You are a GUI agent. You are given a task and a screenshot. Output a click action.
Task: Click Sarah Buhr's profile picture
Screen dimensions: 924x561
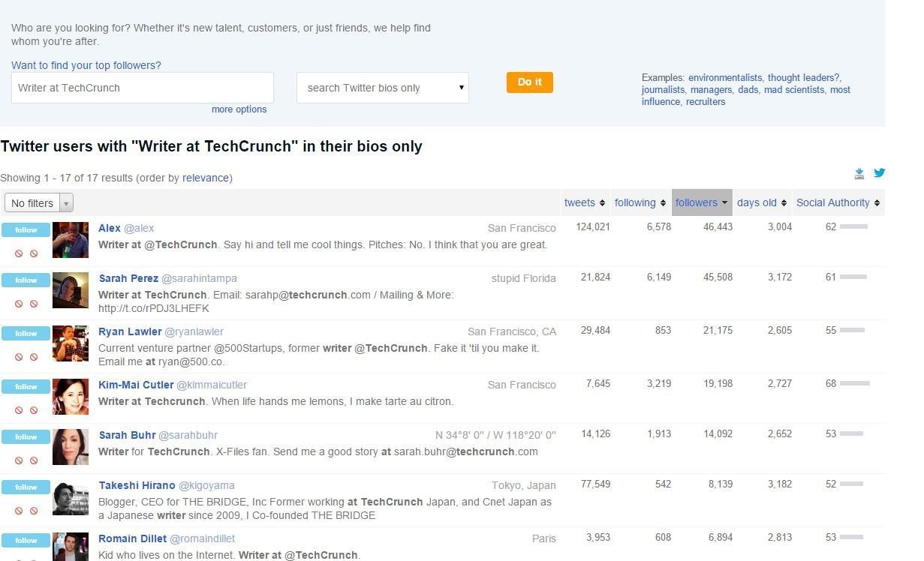pos(71,447)
